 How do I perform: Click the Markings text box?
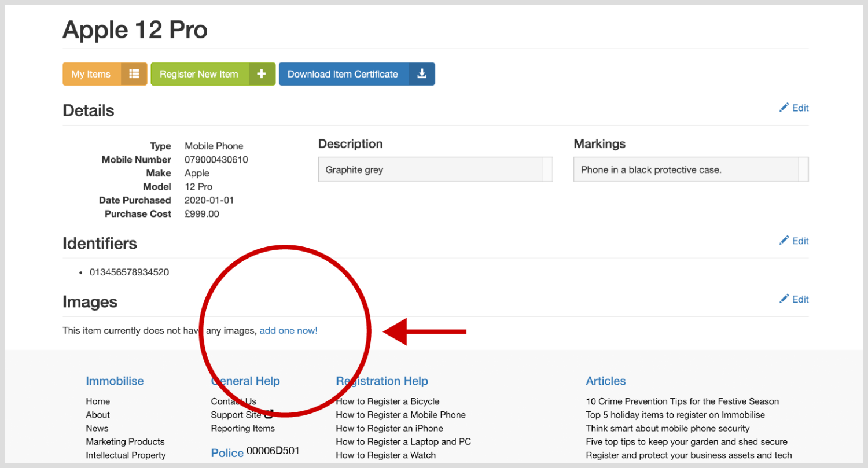[686, 170]
